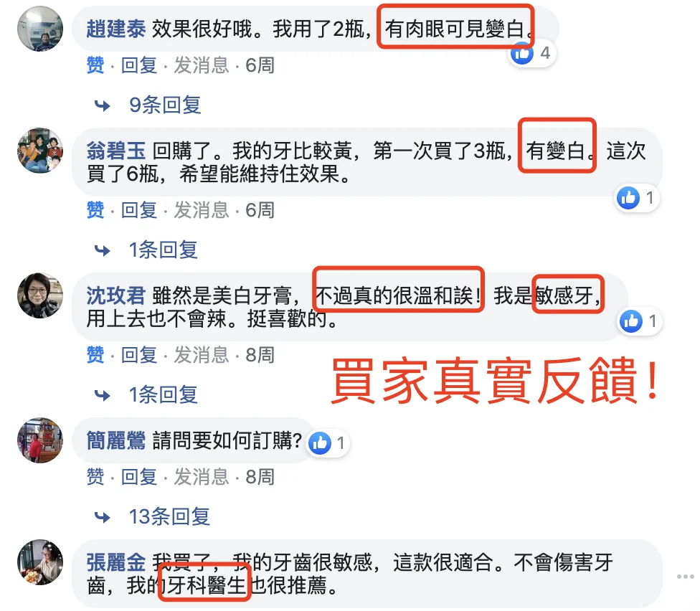Open 翁碧玉's profile avatar

click(x=40, y=151)
